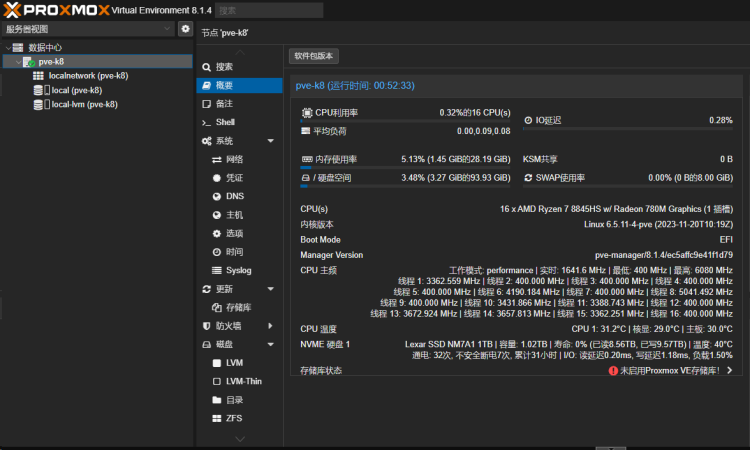Screen dimensions: 750x450
Task: Click the clock icon for 时间
Action: click(217, 252)
